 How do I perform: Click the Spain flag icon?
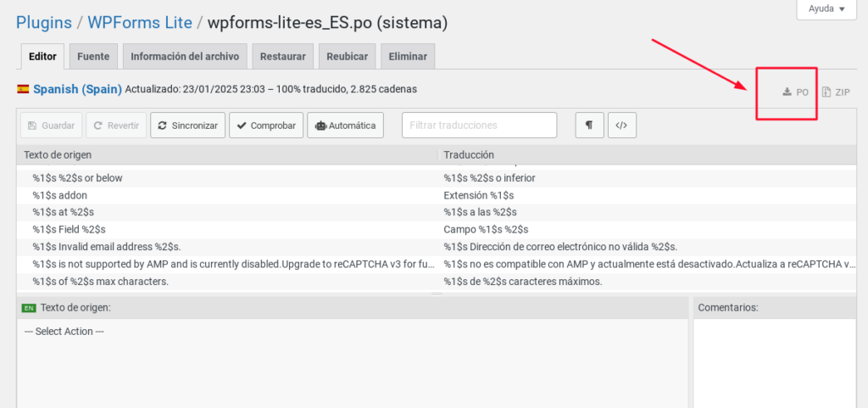23,88
